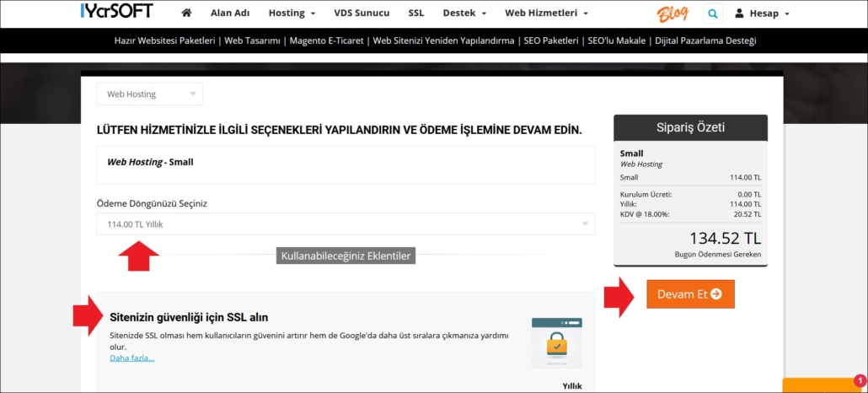Open the VDS Sunucu page
This screenshot has height=393, width=868.
pyautogui.click(x=362, y=13)
